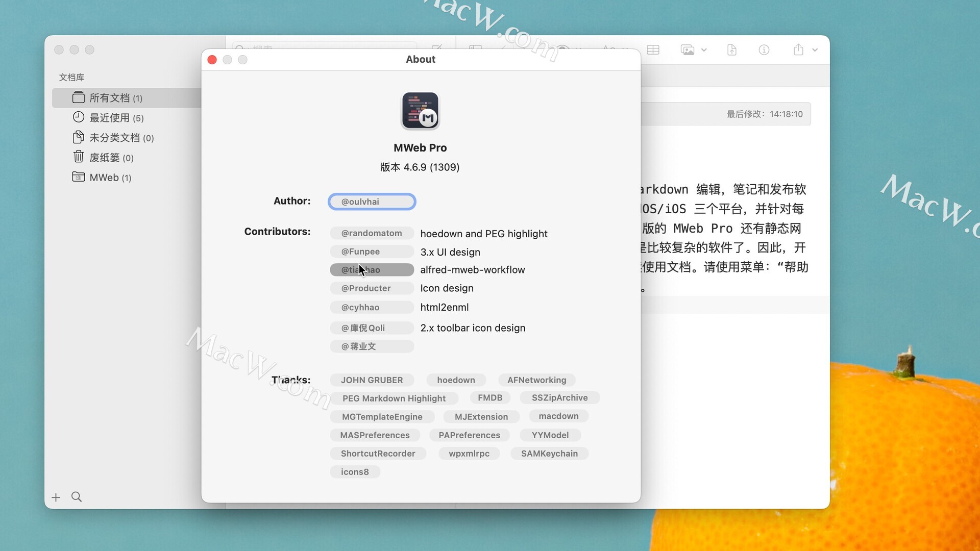Click the @randomatom contributor button
The height and width of the screenshot is (551, 980).
(x=372, y=233)
